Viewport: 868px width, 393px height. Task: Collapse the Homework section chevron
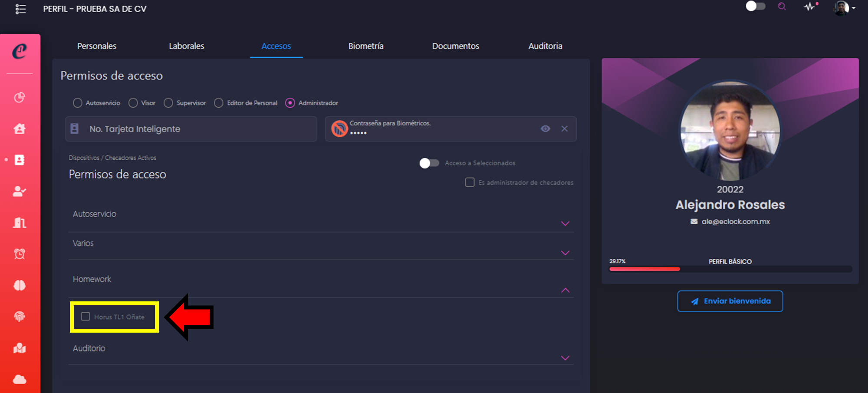coord(565,290)
